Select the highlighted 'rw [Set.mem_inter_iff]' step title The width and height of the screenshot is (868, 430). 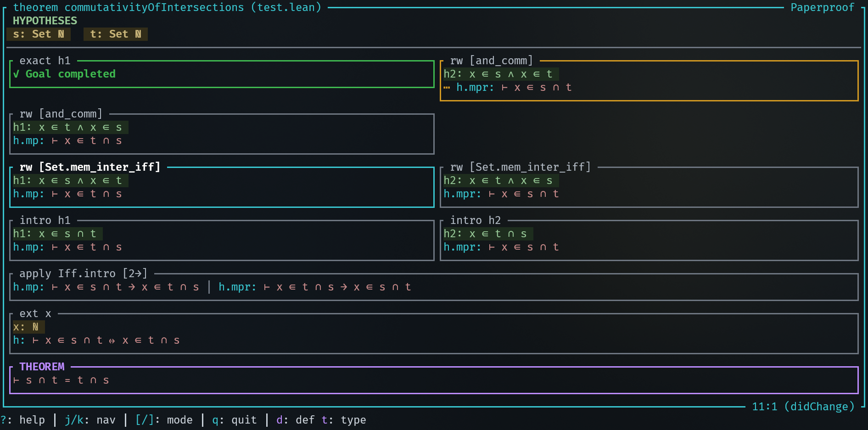coord(90,167)
